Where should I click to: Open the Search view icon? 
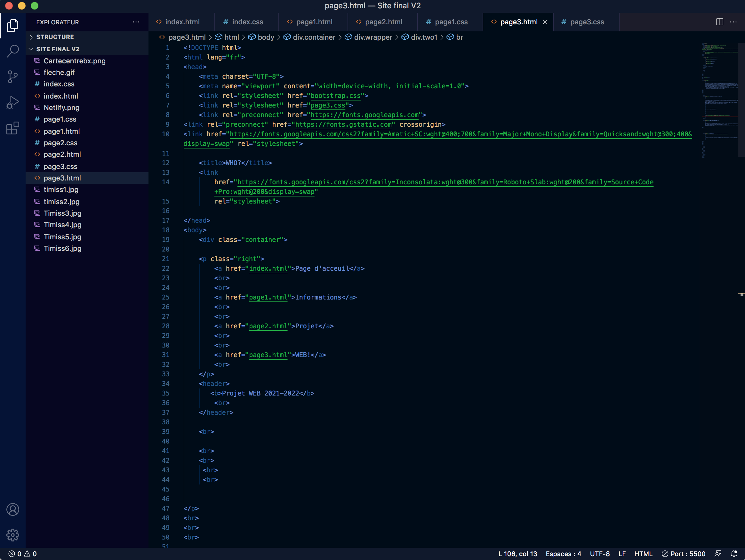click(x=12, y=51)
